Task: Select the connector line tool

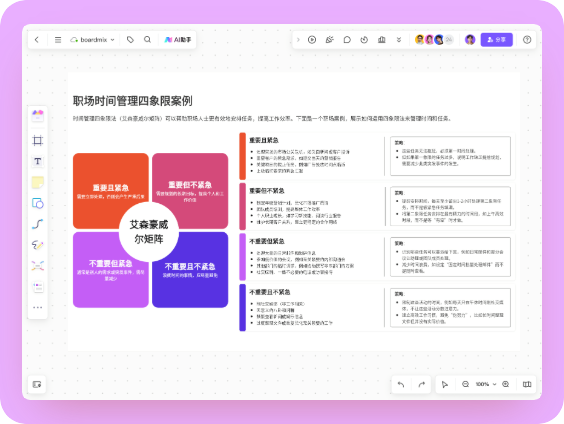Action: [38, 224]
